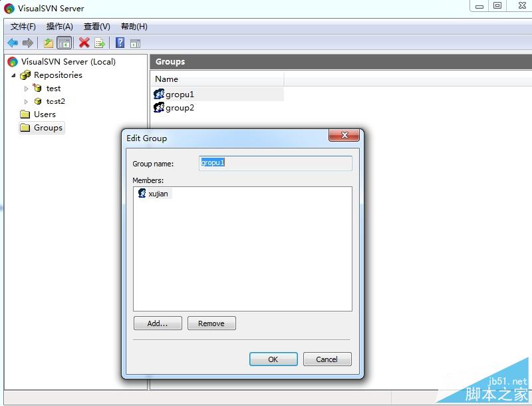Click the VisualSVN Server (Local) tree icon
The image size is (532, 406).
pyautogui.click(x=13, y=62)
